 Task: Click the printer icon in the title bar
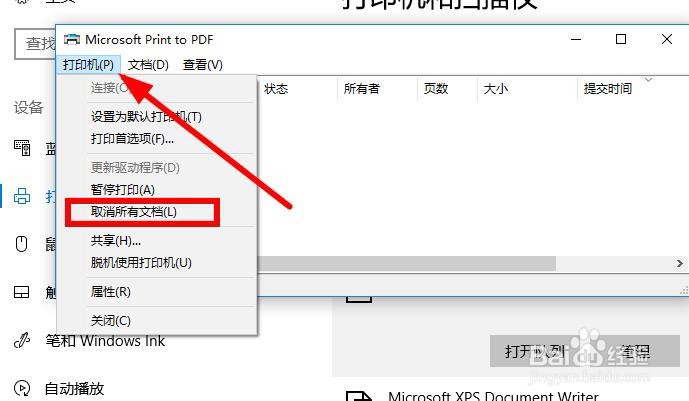[x=72, y=40]
